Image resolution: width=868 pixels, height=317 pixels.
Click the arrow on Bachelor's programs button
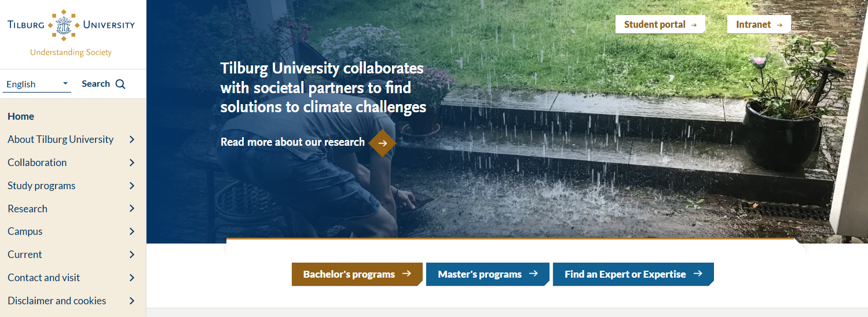pos(407,274)
